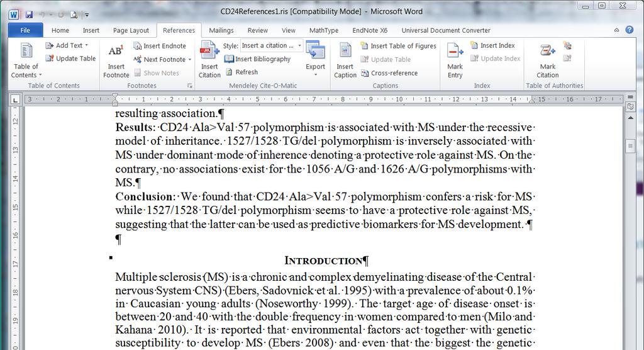Select the References tab
This screenshot has width=644, height=350.
pyautogui.click(x=179, y=30)
